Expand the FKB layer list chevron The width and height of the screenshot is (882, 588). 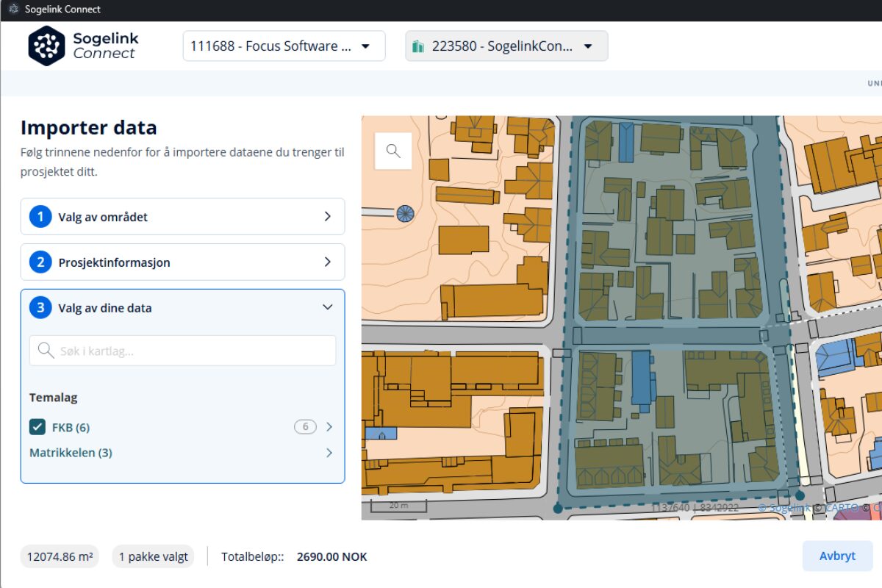point(329,427)
